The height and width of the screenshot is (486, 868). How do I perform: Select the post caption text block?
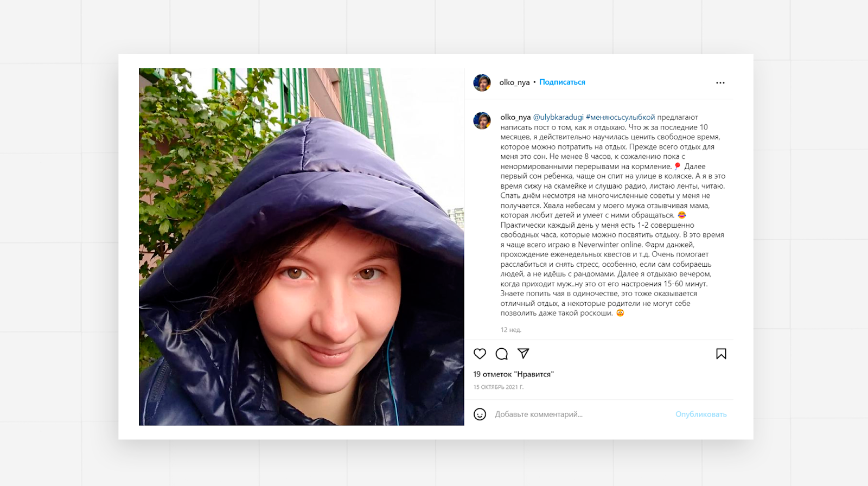(612, 215)
